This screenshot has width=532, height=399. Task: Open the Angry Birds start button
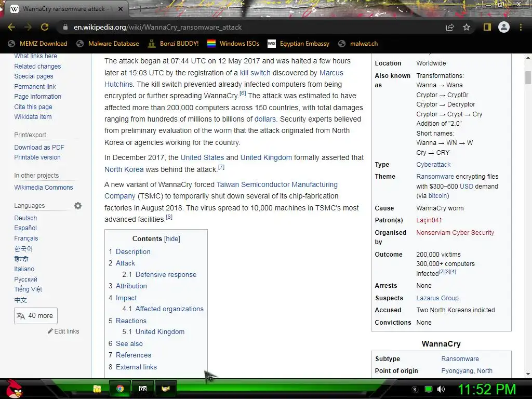(x=14, y=389)
